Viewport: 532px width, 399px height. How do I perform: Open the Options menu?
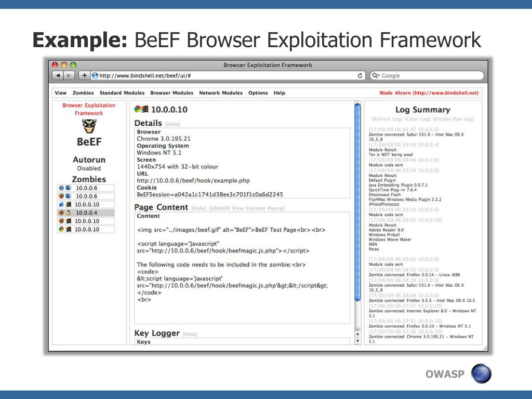coord(258,92)
